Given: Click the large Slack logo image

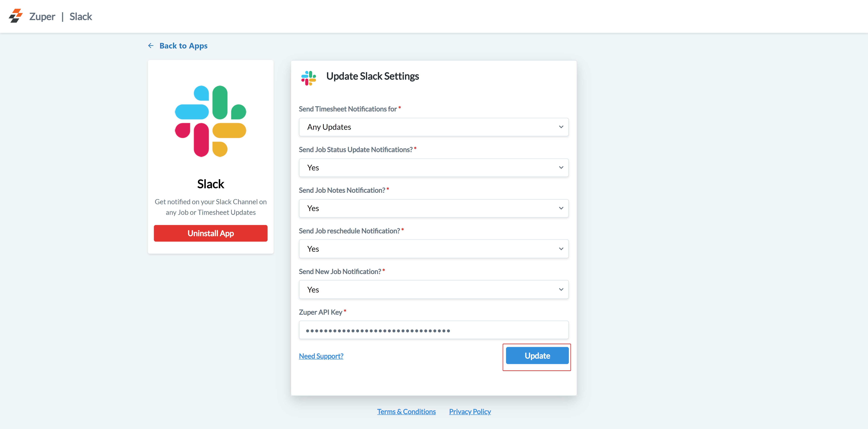Looking at the screenshot, I should tap(211, 121).
